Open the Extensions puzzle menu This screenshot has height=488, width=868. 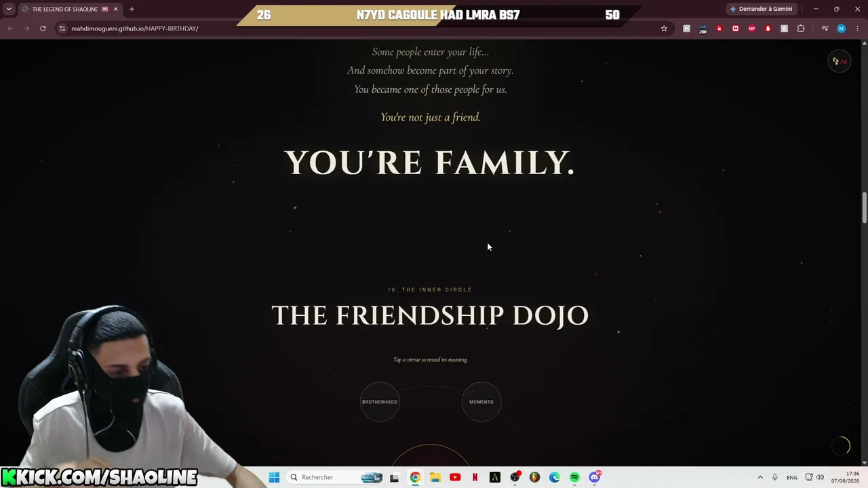point(801,28)
